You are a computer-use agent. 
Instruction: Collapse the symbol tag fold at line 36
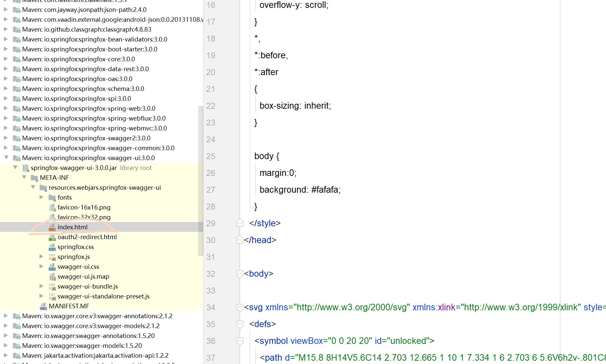click(x=240, y=341)
